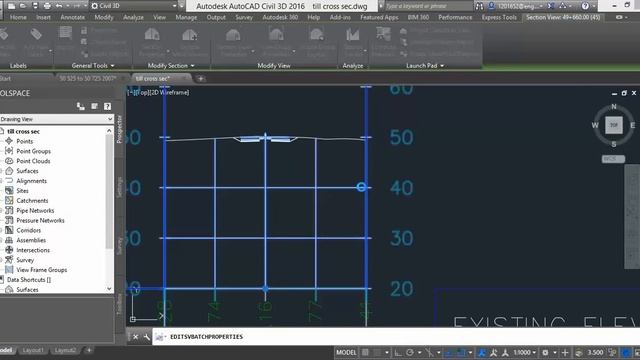
Task: Toggle Ortho mode icon on status bar
Action: pyautogui.click(x=398, y=352)
